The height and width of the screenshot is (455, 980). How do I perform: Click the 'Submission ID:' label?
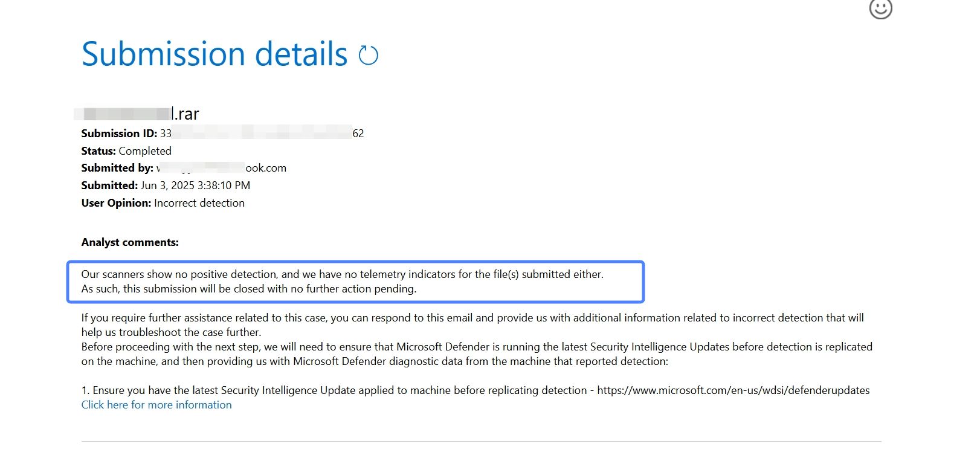pyautogui.click(x=119, y=134)
